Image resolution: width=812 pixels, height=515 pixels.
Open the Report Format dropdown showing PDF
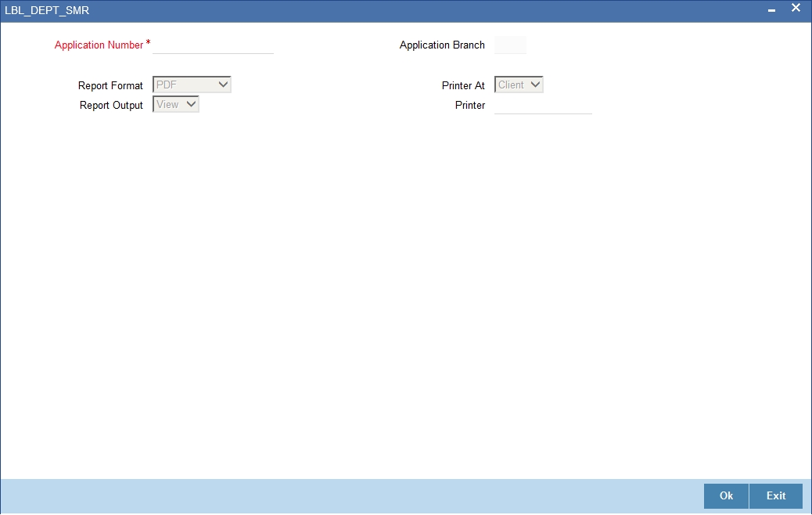192,85
